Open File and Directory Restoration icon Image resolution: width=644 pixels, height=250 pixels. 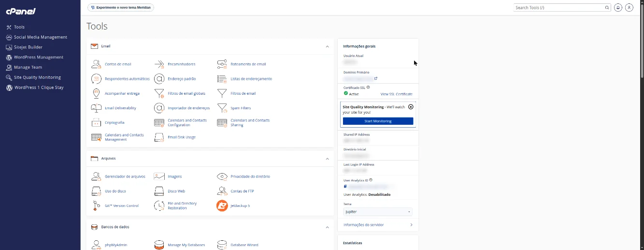click(159, 206)
